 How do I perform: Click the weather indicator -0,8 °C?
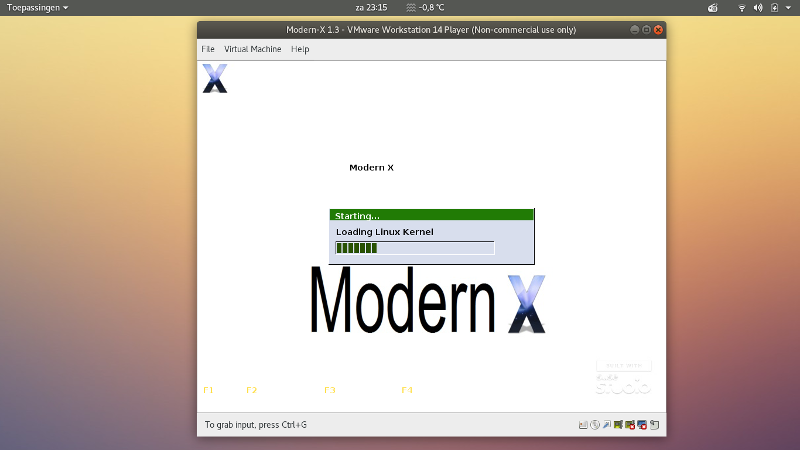pyautogui.click(x=426, y=8)
